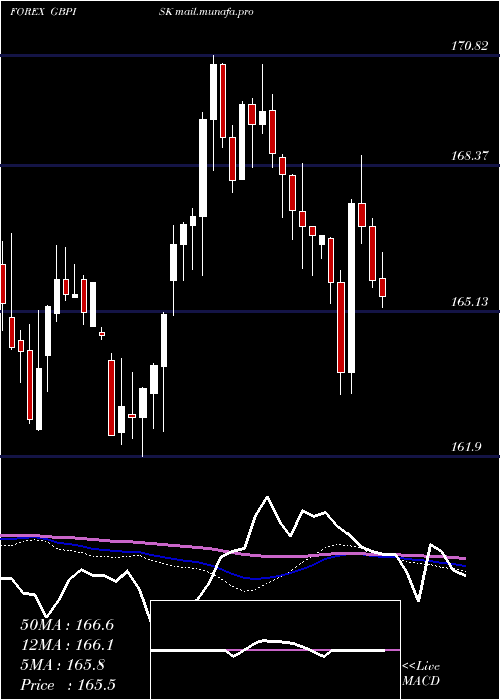Image resolution: width=500 pixels, height=700 pixels.
Task: Click the <<Live MACD label
Action: pyautogui.click(x=421, y=674)
